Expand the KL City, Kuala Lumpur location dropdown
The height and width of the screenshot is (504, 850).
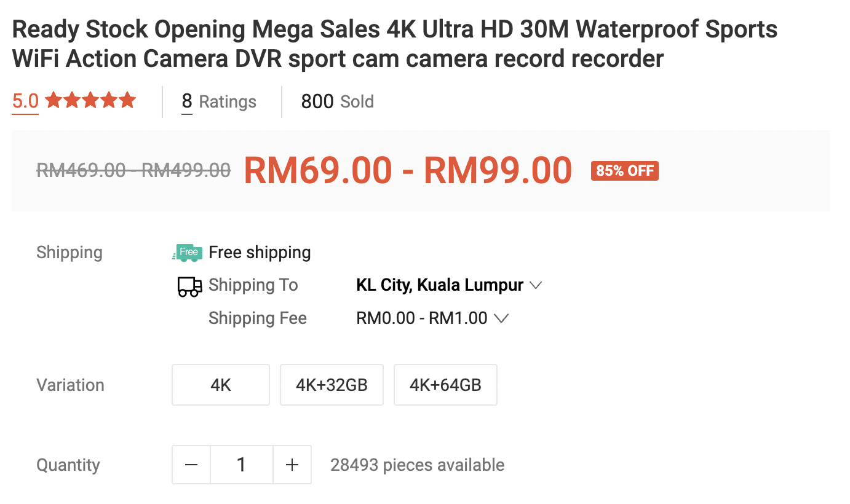(x=440, y=285)
